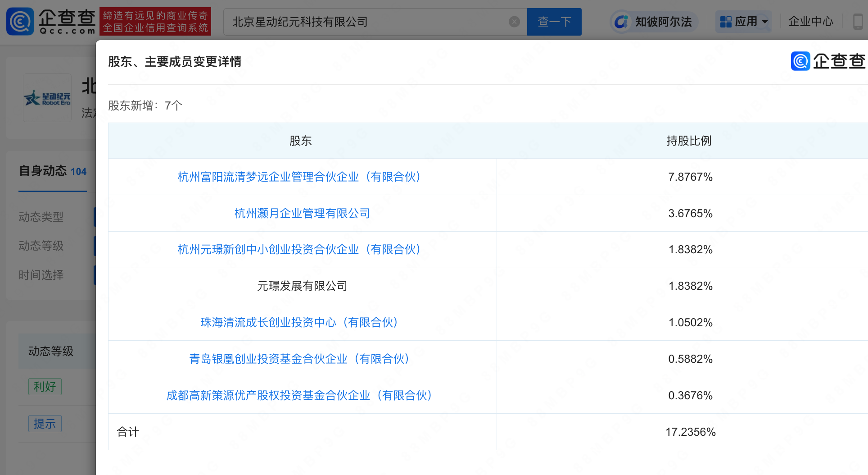Click the 查一下 search button
The width and height of the screenshot is (868, 475).
(x=554, y=22)
